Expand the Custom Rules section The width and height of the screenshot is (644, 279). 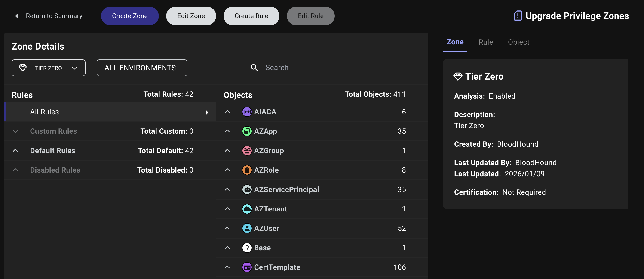point(15,131)
